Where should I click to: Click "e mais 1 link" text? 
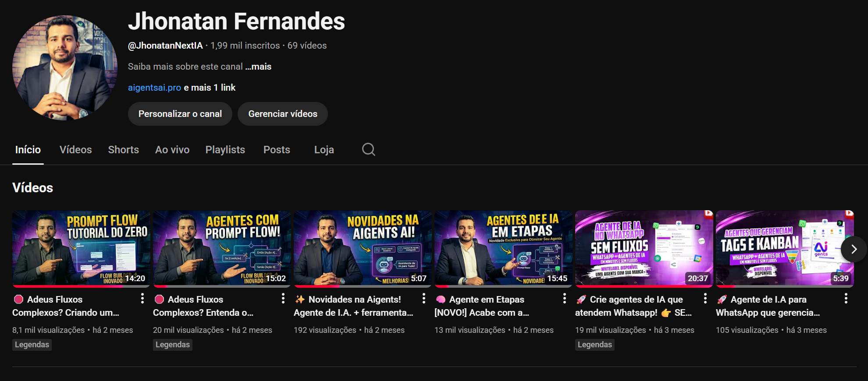tap(210, 88)
